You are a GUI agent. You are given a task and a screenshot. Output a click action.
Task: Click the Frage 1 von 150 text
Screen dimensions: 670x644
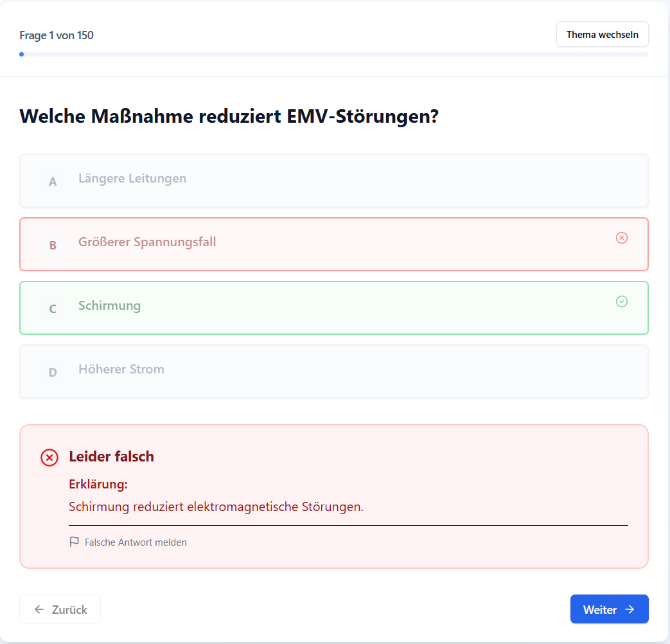pyautogui.click(x=57, y=35)
